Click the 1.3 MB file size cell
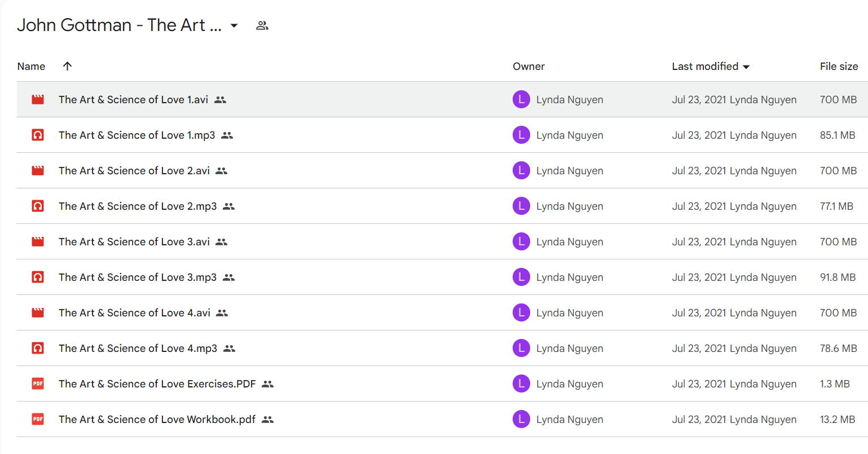Screen dimensions: 868x454 point(835,384)
